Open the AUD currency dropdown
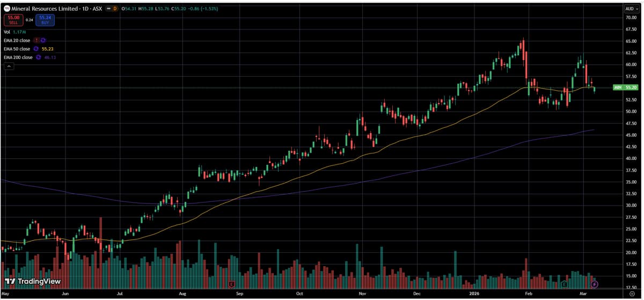This screenshot has width=644, height=300. point(630,9)
